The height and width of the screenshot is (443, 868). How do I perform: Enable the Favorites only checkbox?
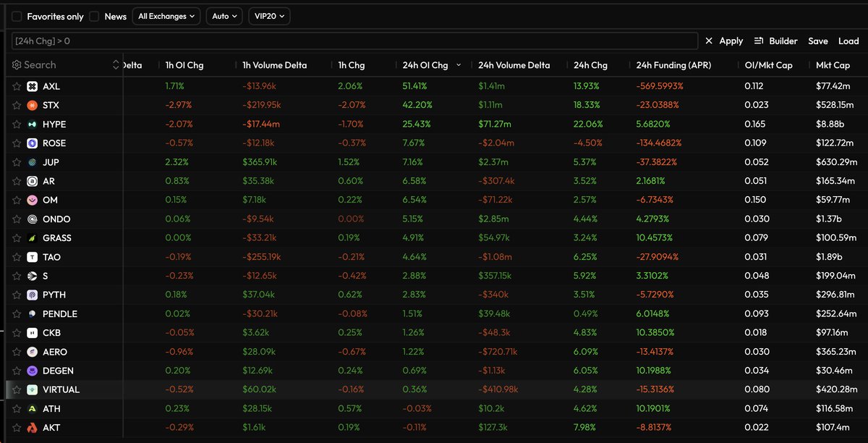[17, 16]
